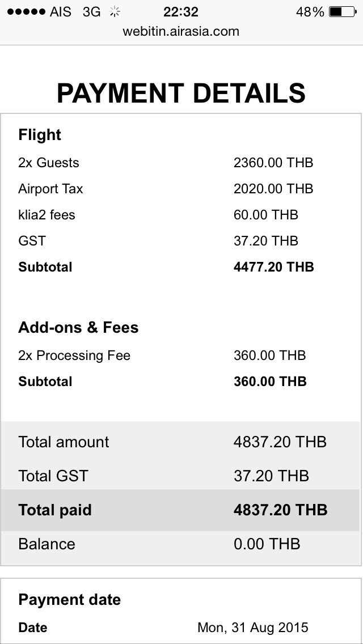Tap the 48% battery percentage text

(x=310, y=12)
